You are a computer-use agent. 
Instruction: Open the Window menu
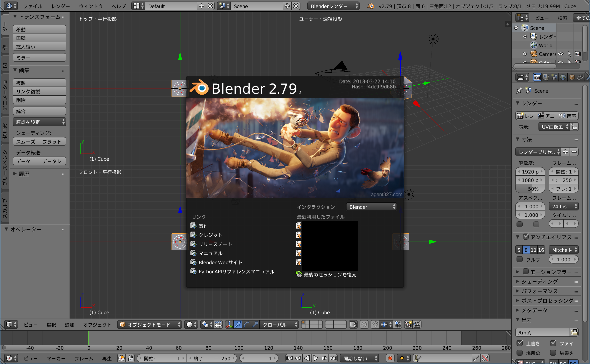(x=91, y=6)
